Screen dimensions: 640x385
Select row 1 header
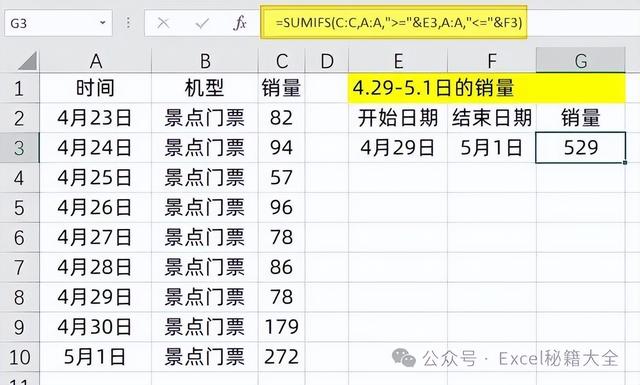click(x=20, y=88)
